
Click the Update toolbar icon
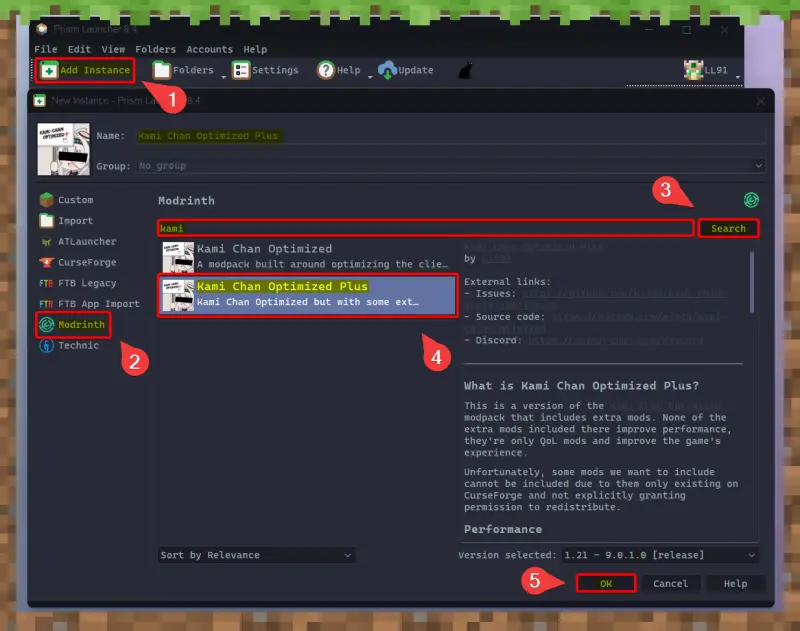coord(389,70)
